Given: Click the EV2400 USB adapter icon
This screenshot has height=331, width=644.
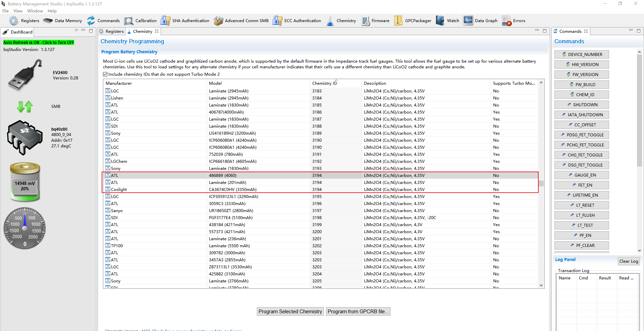Looking at the screenshot, I should pyautogui.click(x=25, y=75).
